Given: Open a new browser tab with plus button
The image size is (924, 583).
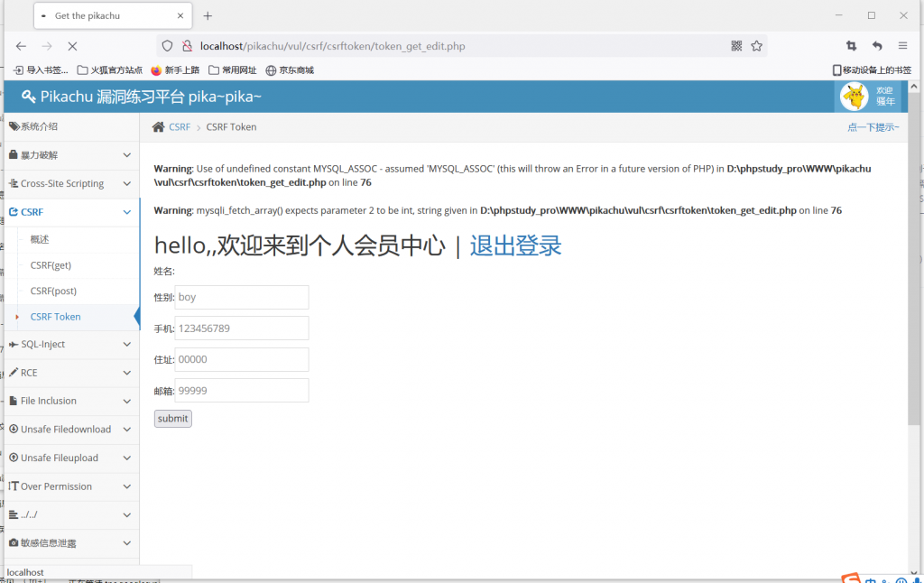Looking at the screenshot, I should 208,16.
